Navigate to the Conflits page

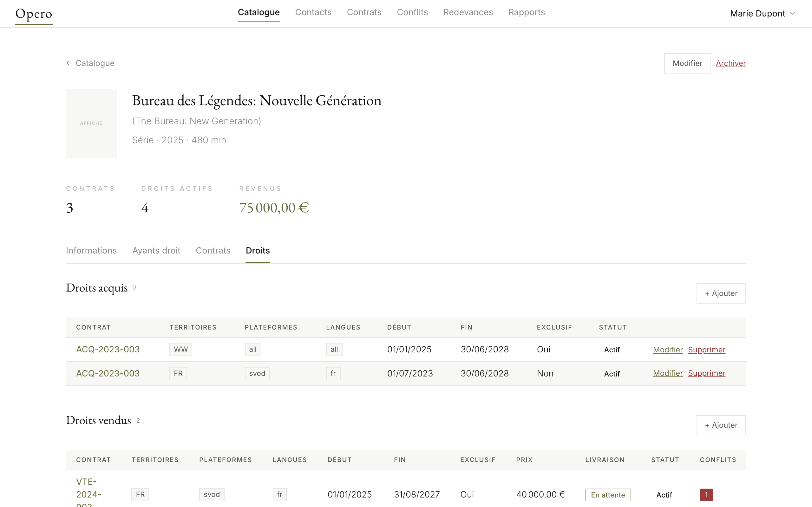pos(412,12)
